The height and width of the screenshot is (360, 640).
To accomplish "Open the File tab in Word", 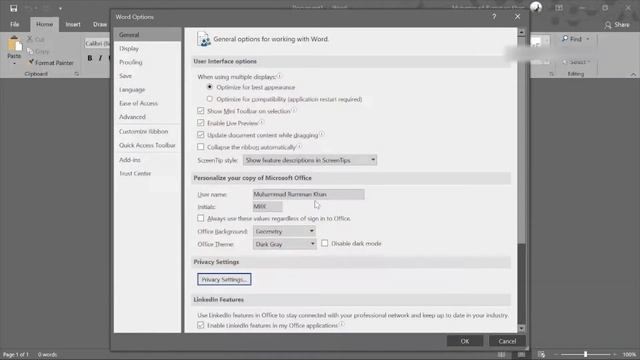I will 15,24.
